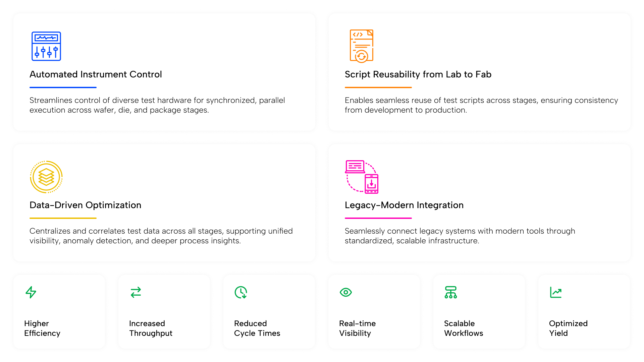Open the Legacy-Modern Integration heading
The width and height of the screenshot is (644, 362).
pos(404,205)
